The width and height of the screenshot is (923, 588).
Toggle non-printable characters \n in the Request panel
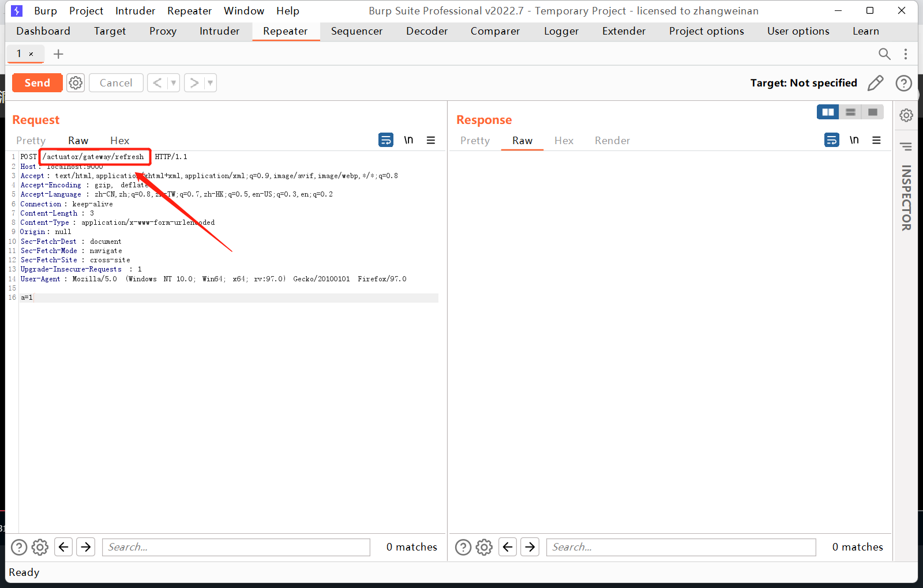(x=408, y=140)
